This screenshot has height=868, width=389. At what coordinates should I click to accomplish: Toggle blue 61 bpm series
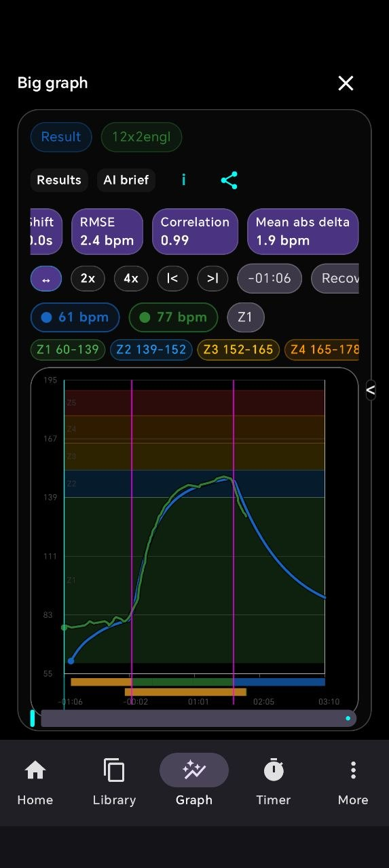click(75, 317)
